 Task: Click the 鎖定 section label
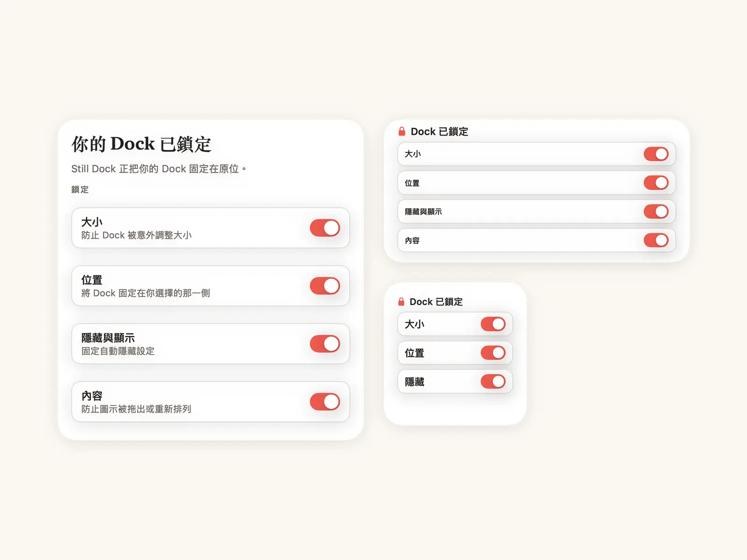tap(80, 189)
